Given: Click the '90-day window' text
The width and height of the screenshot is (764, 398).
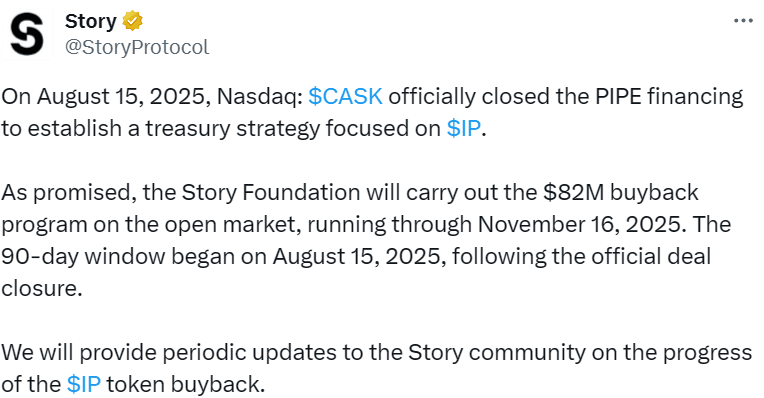Looking at the screenshot, I should (x=83, y=256).
